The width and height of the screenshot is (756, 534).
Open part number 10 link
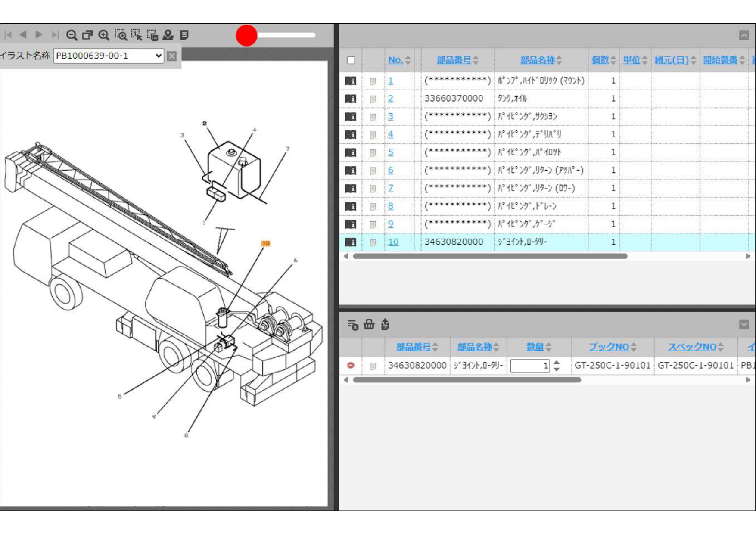393,242
